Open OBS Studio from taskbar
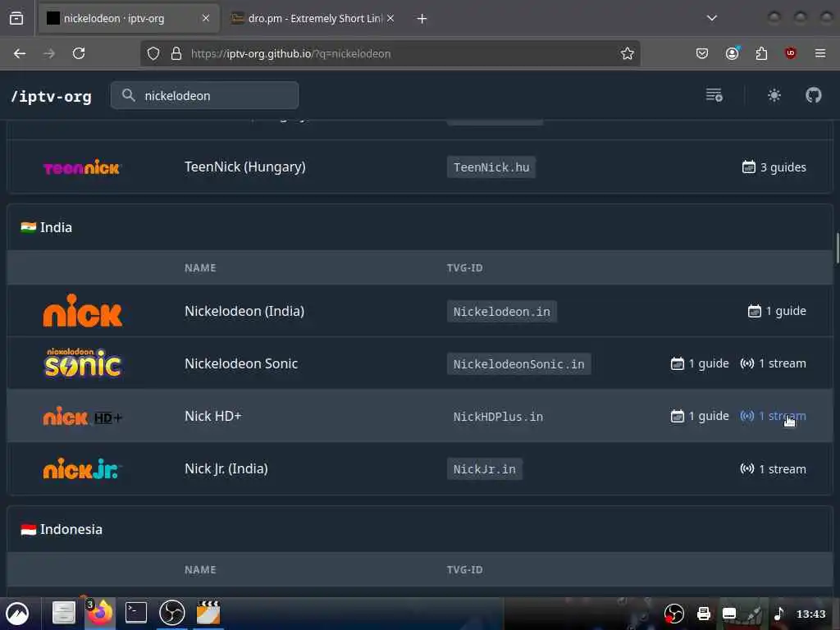 (172, 613)
